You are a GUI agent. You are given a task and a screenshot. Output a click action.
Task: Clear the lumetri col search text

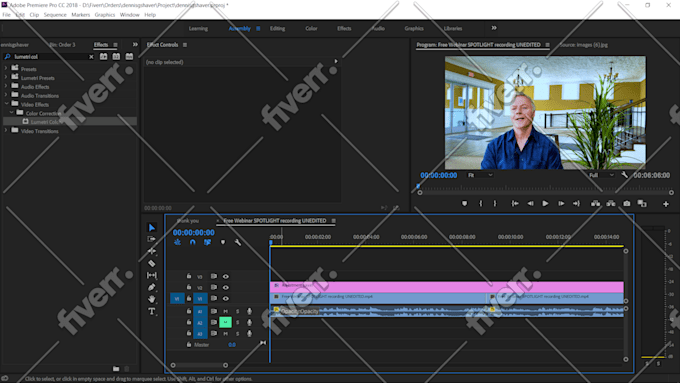pos(91,57)
